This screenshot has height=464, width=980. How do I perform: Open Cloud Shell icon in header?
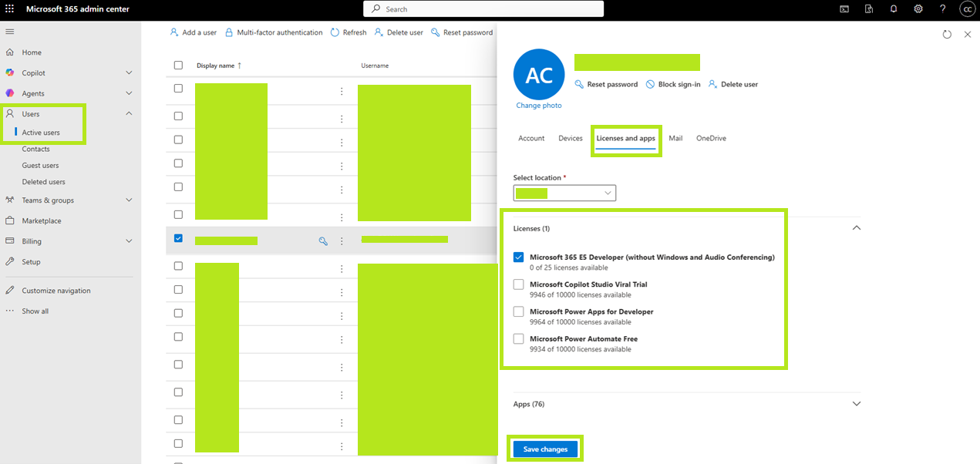(844, 9)
